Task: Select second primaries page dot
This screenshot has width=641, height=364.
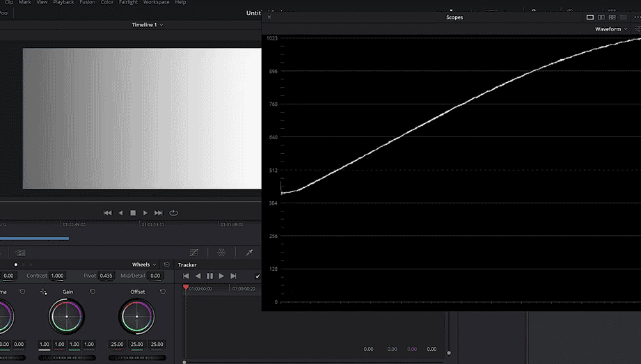Action: point(23,264)
